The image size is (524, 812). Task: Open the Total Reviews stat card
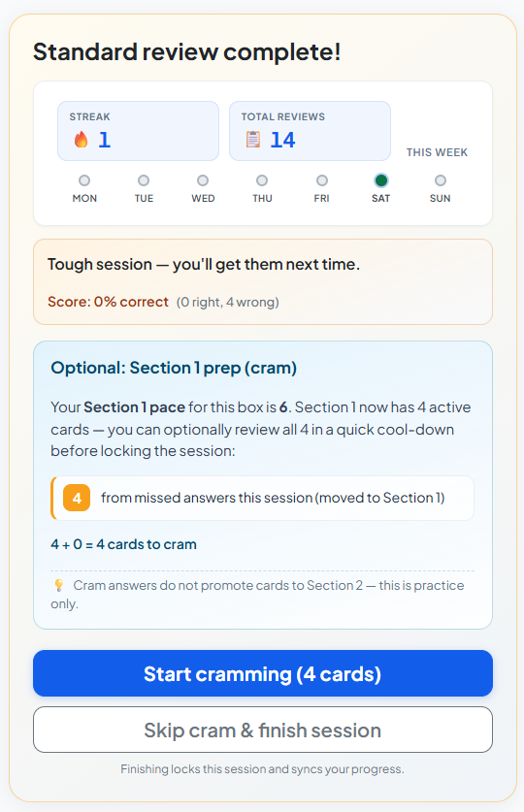[x=310, y=131]
